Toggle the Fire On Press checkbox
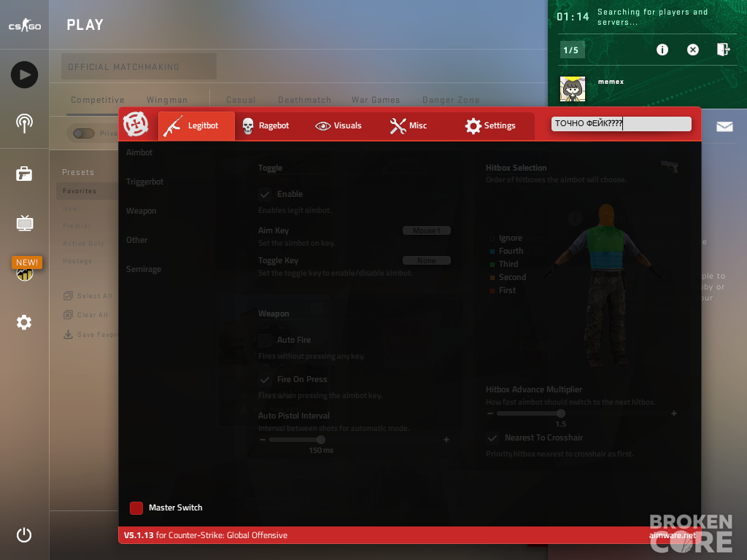 tap(265, 379)
